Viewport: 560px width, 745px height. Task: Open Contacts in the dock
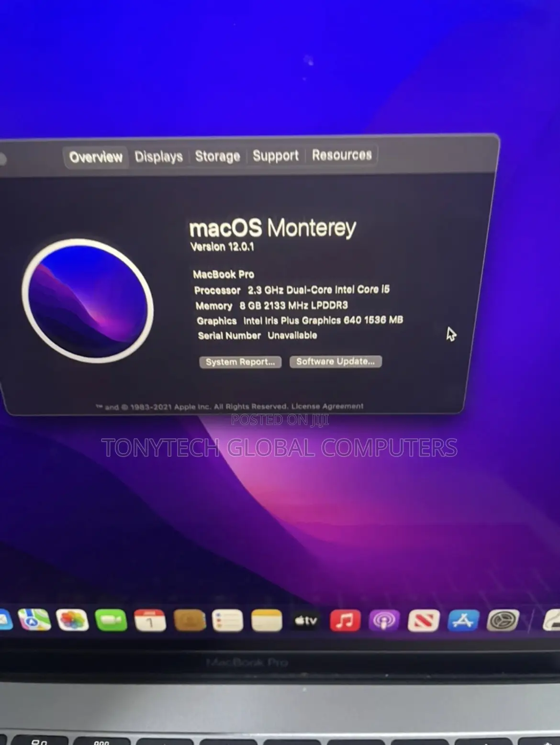click(190, 621)
